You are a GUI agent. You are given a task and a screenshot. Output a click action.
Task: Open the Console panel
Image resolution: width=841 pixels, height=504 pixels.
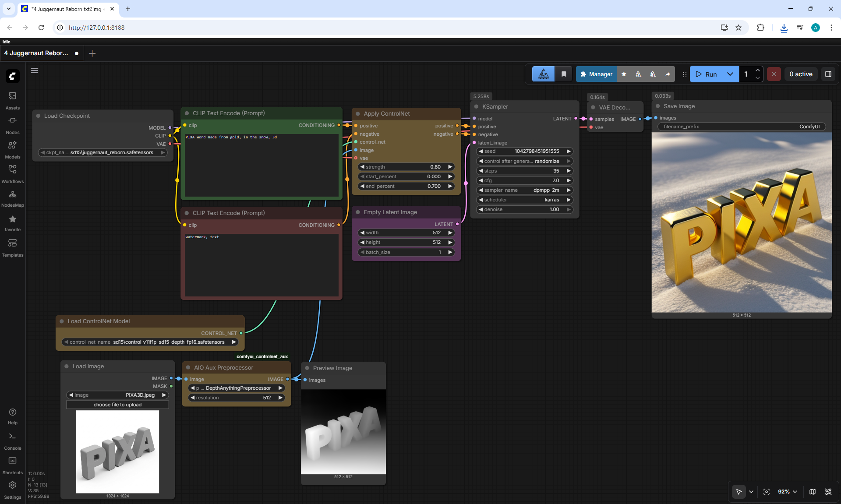(x=12, y=441)
